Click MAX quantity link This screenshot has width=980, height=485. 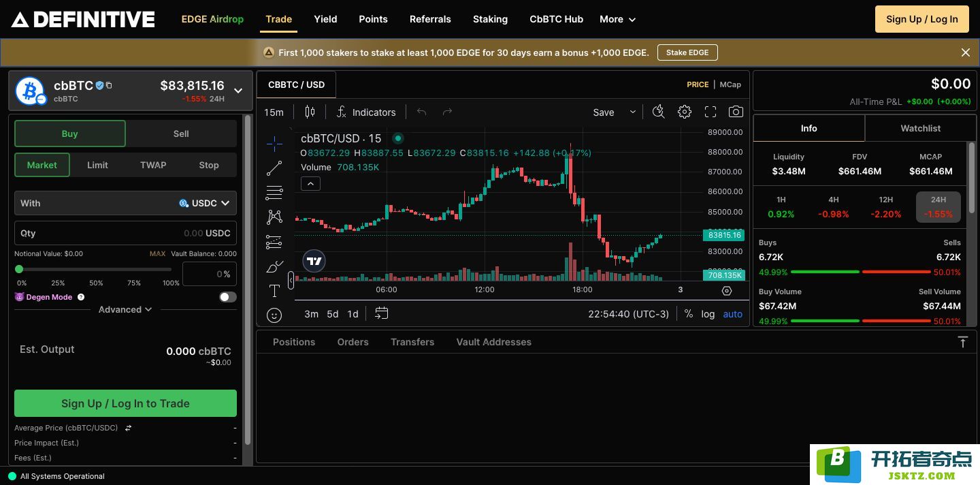coord(157,253)
